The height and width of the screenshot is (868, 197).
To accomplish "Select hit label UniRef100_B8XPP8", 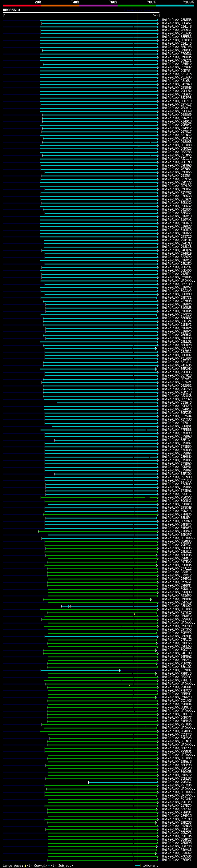I will click(176, 98).
